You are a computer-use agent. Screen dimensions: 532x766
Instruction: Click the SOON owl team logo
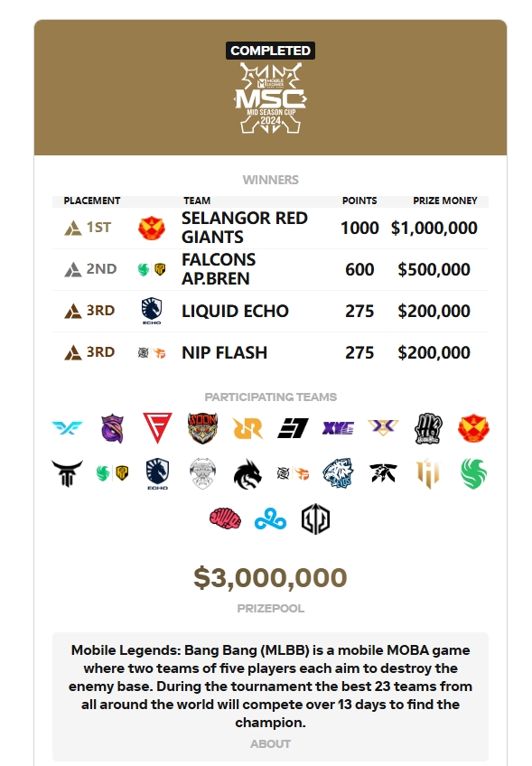coord(202,428)
